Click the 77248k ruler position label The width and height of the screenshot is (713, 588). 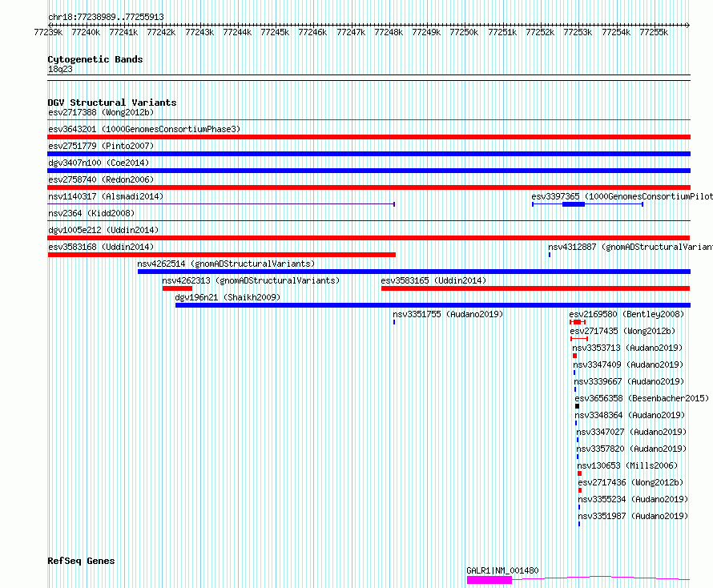point(389,32)
